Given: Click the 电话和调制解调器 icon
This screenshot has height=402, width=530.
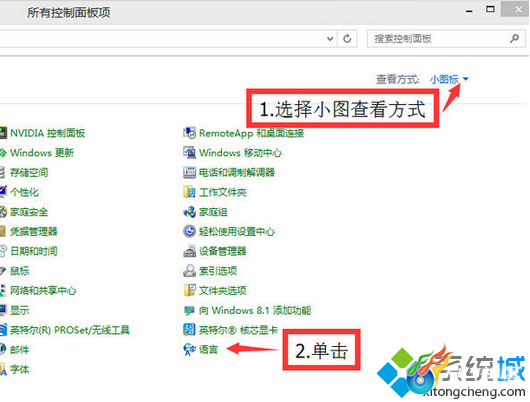Looking at the screenshot, I should (x=189, y=172).
